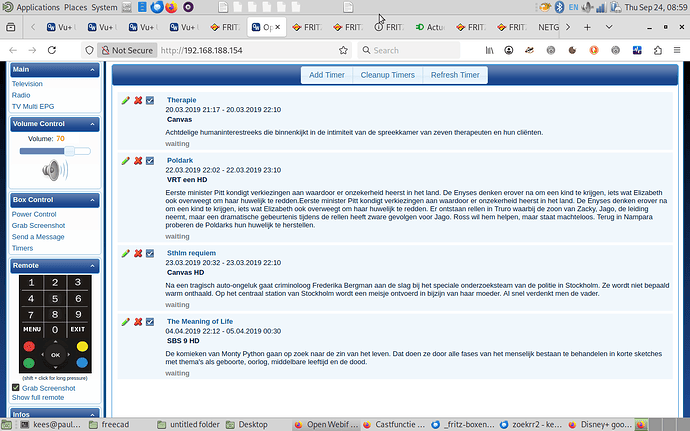Click the OK button on the remote
Image resolution: width=690 pixels, height=431 pixels.
pos(55,355)
